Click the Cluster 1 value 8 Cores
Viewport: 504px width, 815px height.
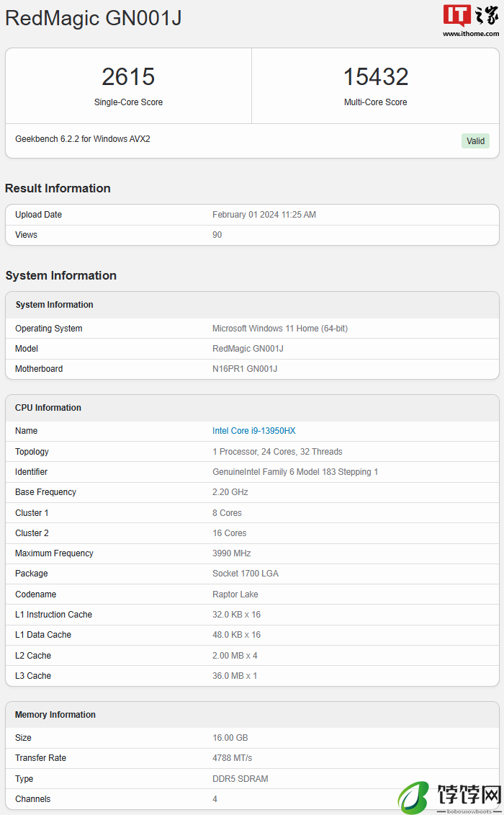(227, 513)
